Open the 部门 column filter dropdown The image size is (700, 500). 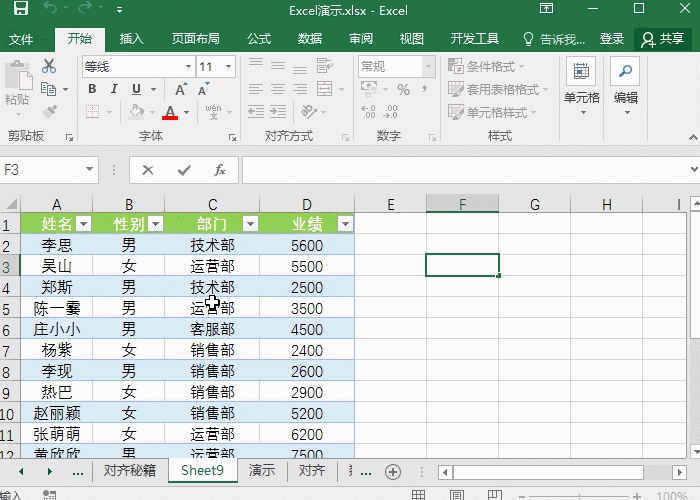(250, 224)
